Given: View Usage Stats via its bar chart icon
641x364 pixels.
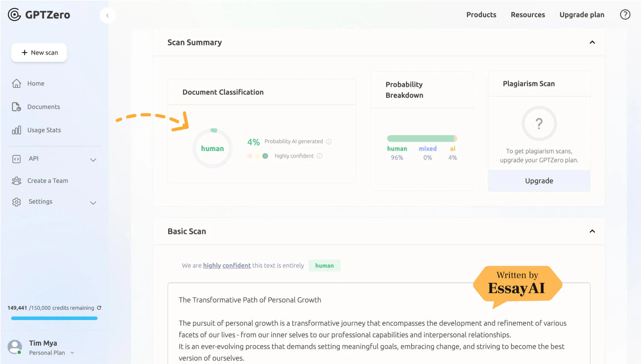Looking at the screenshot, I should click(x=16, y=130).
